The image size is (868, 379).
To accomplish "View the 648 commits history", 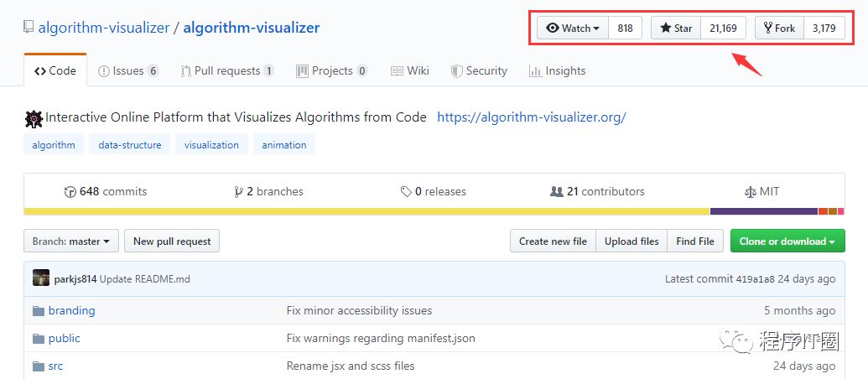I will tap(106, 191).
